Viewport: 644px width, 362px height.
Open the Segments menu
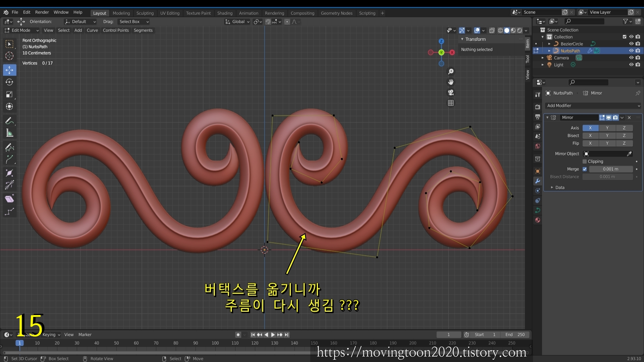click(143, 31)
